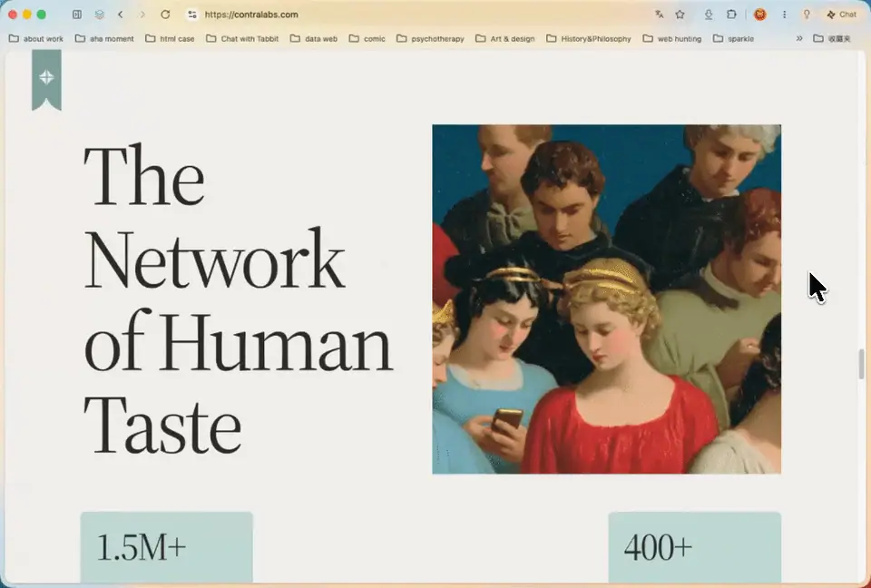Open the orange profile avatar

[760, 15]
